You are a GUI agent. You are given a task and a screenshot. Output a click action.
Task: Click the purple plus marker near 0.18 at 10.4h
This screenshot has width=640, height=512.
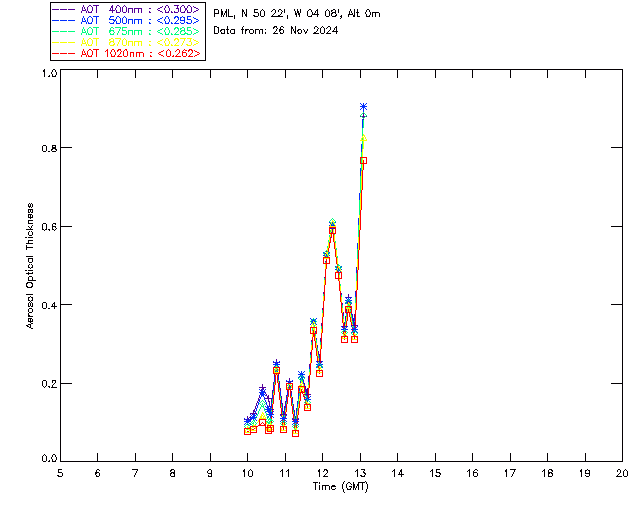262,387
